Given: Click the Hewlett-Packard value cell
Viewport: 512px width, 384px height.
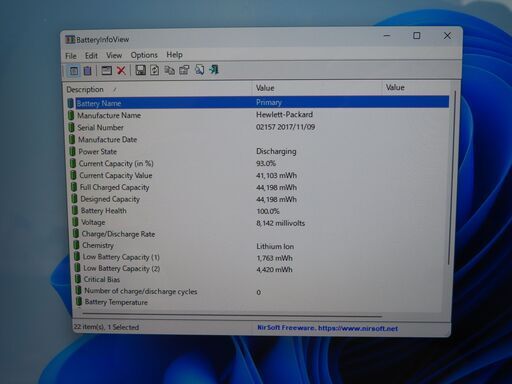Looking at the screenshot, I should click(284, 114).
